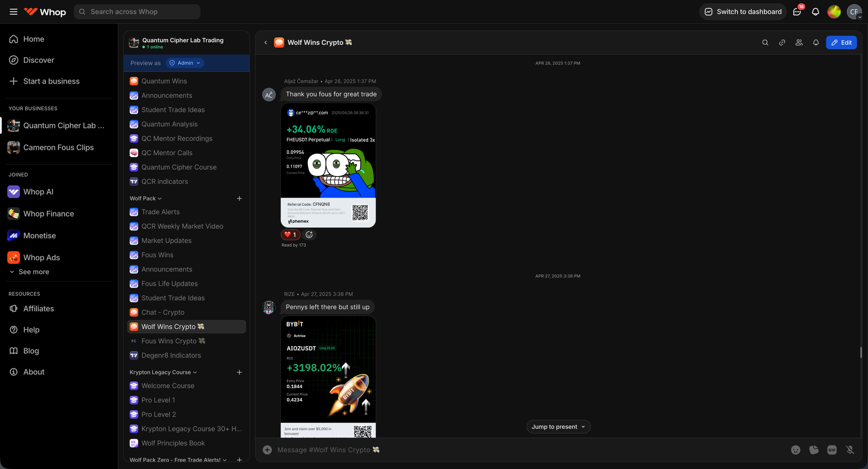
Task: Click the colorful balance avatar icon
Action: coord(834,12)
